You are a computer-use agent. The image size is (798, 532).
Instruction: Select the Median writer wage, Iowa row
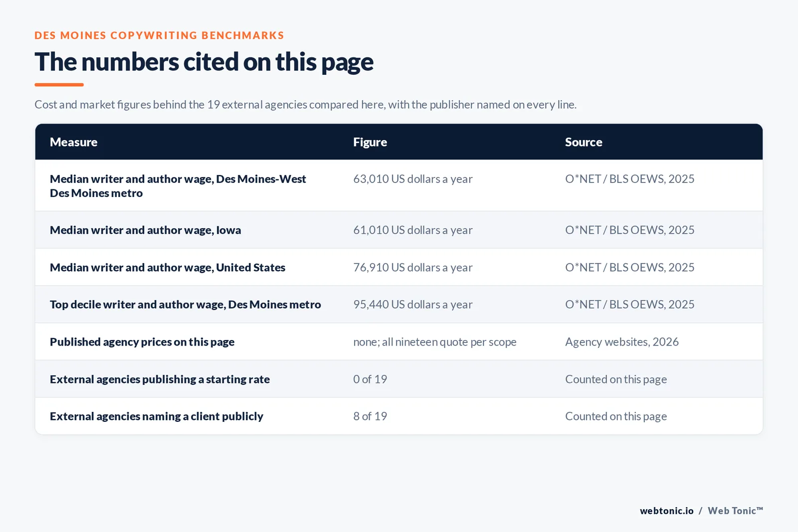click(x=399, y=230)
